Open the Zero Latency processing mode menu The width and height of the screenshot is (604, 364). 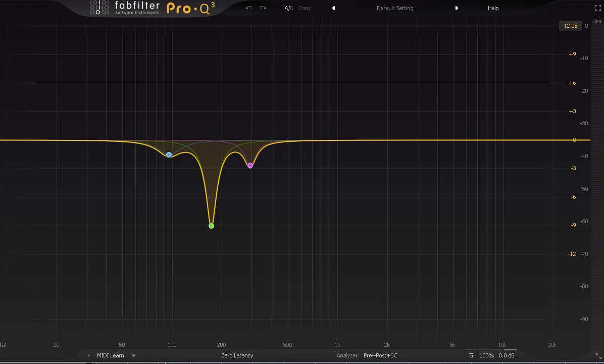(x=237, y=355)
